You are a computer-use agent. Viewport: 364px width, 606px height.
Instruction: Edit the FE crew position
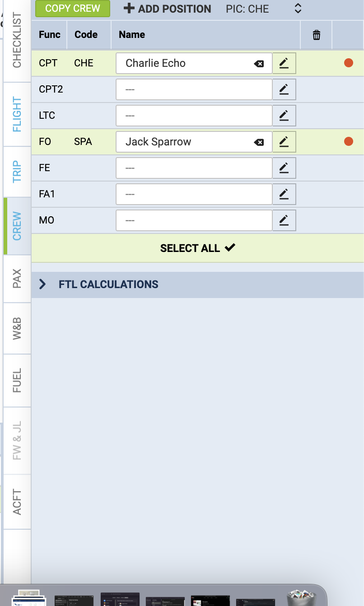coord(284,168)
